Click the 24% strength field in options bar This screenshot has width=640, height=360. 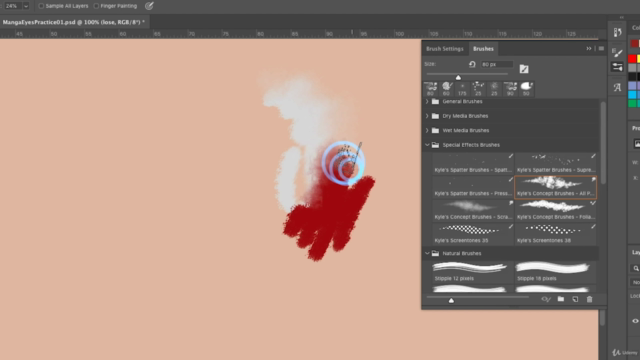pyautogui.click(x=12, y=6)
